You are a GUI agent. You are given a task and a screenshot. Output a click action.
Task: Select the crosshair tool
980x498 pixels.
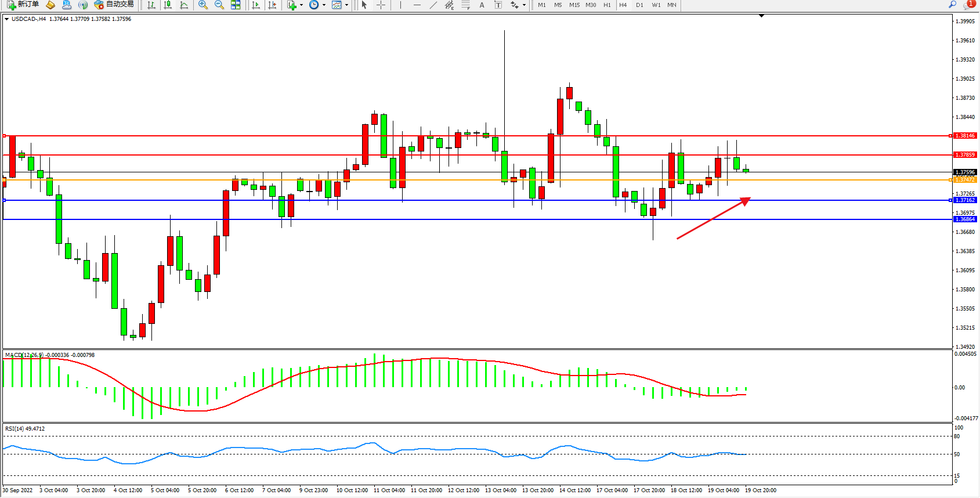[381, 5]
